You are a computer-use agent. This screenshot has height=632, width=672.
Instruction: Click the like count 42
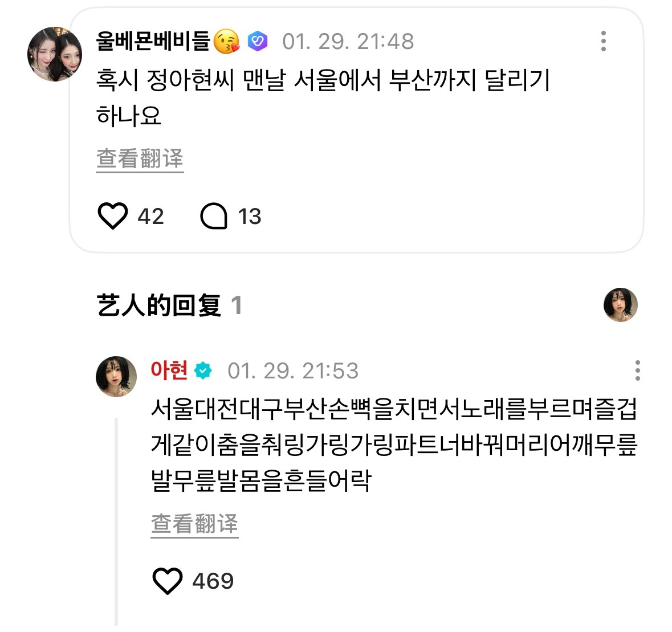[150, 216]
